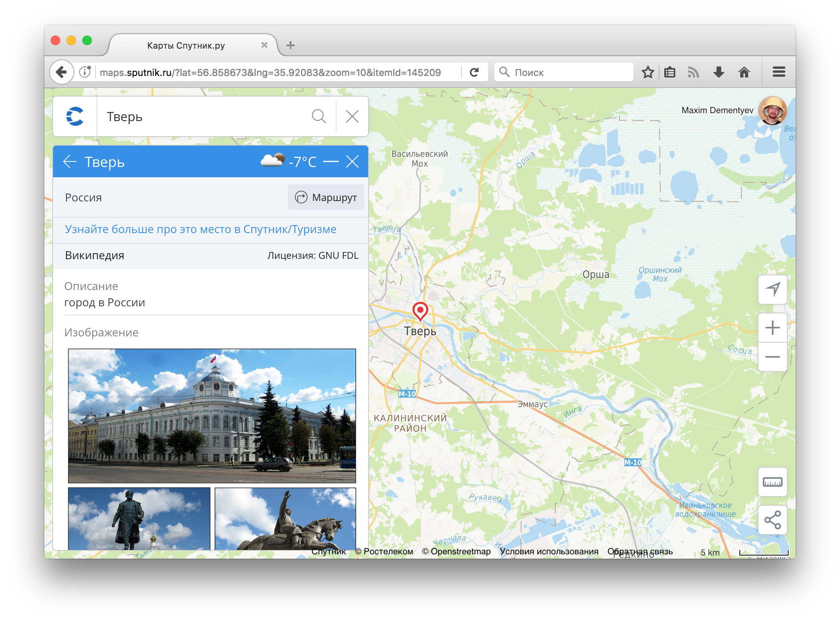The image size is (840, 622).
Task: Open the site information icon in address bar
Action: [x=85, y=72]
